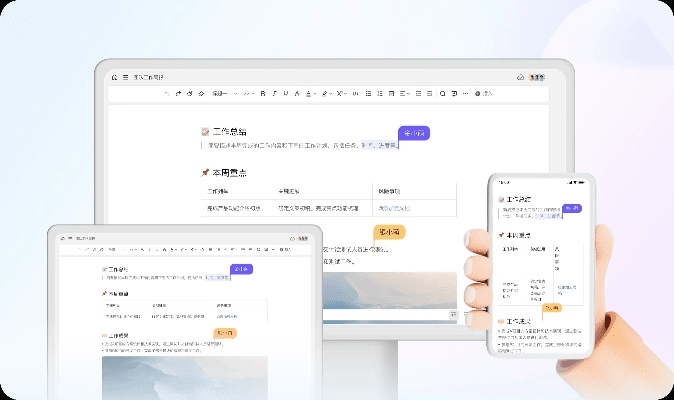The width and height of the screenshot is (674, 400).
Task: Toggle italic formatting
Action: coord(274,93)
